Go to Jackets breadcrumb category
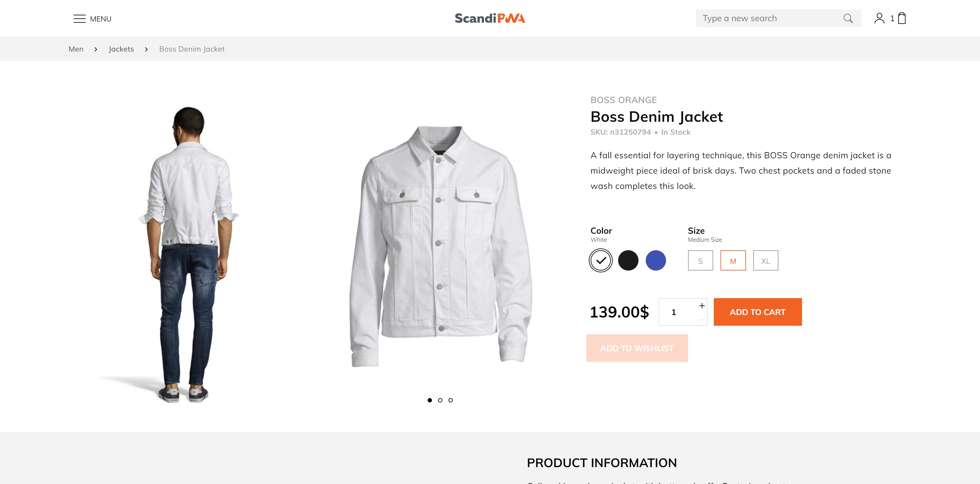Image resolution: width=980 pixels, height=484 pixels. [121, 49]
